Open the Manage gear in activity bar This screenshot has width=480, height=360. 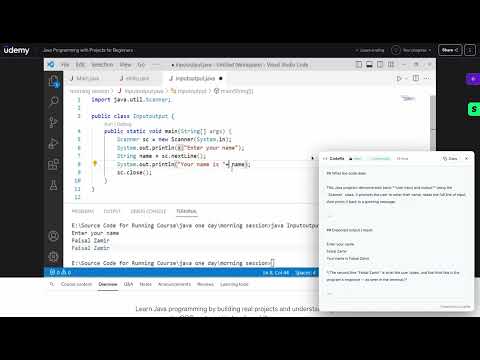[x=53, y=256]
